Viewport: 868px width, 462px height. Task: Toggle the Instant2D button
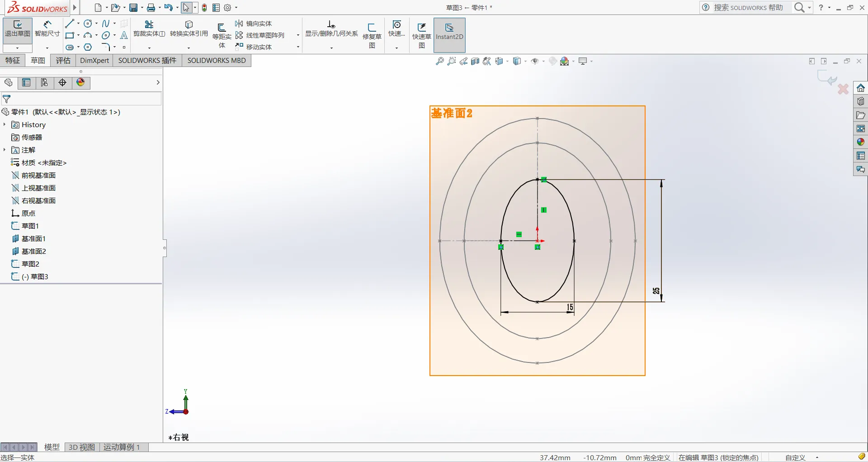pyautogui.click(x=449, y=33)
